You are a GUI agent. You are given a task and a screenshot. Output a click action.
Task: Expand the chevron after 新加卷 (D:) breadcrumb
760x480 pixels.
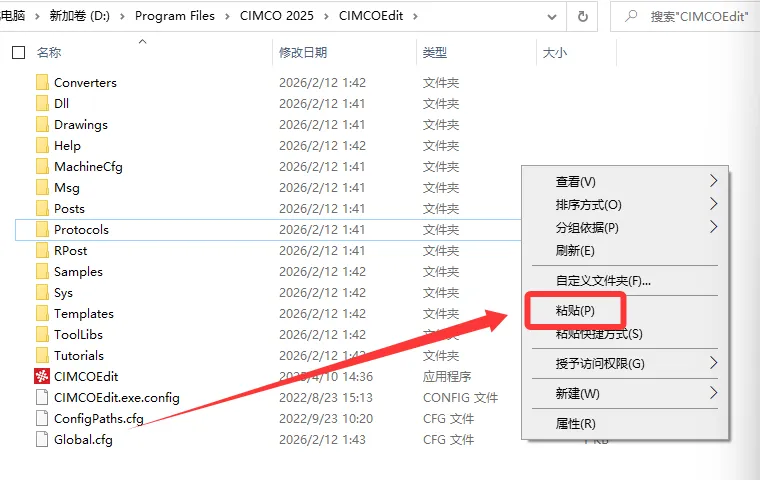[122, 16]
